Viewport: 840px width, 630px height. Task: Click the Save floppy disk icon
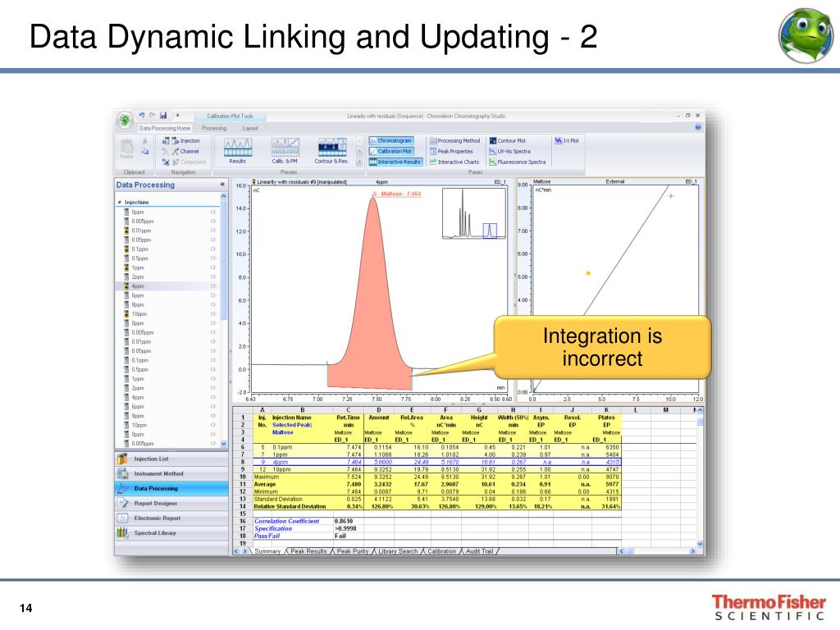click(163, 115)
